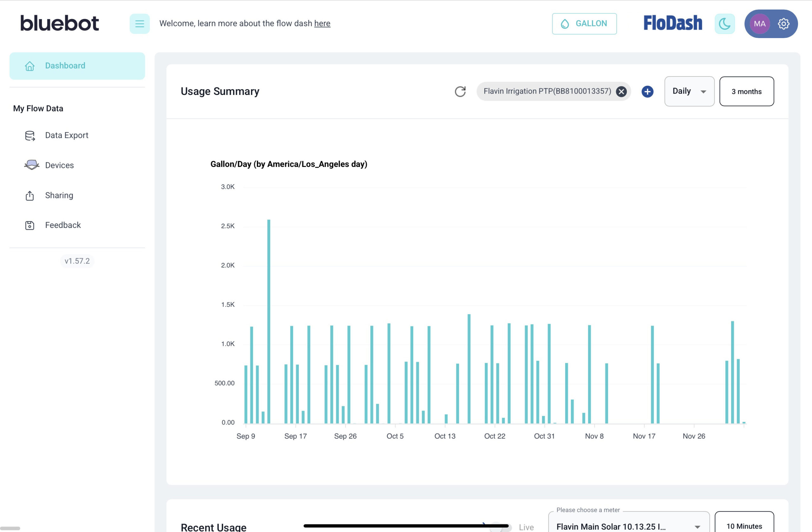Viewport: 812px width, 532px height.
Task: Switch units using the GALLON button
Action: pyautogui.click(x=584, y=23)
